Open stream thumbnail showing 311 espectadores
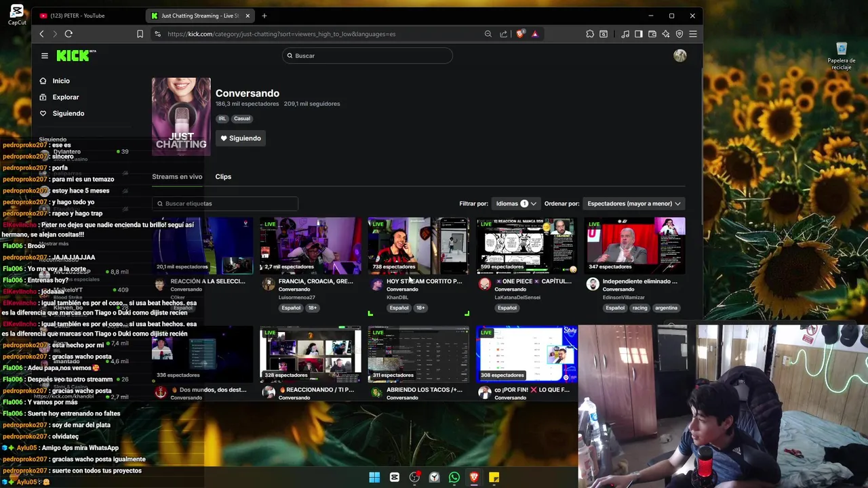 coord(418,354)
